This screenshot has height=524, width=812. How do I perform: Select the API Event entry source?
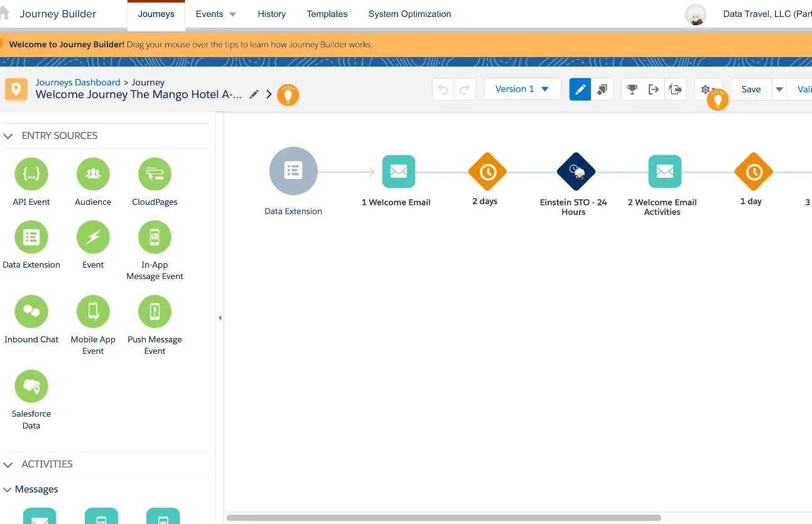point(31,174)
